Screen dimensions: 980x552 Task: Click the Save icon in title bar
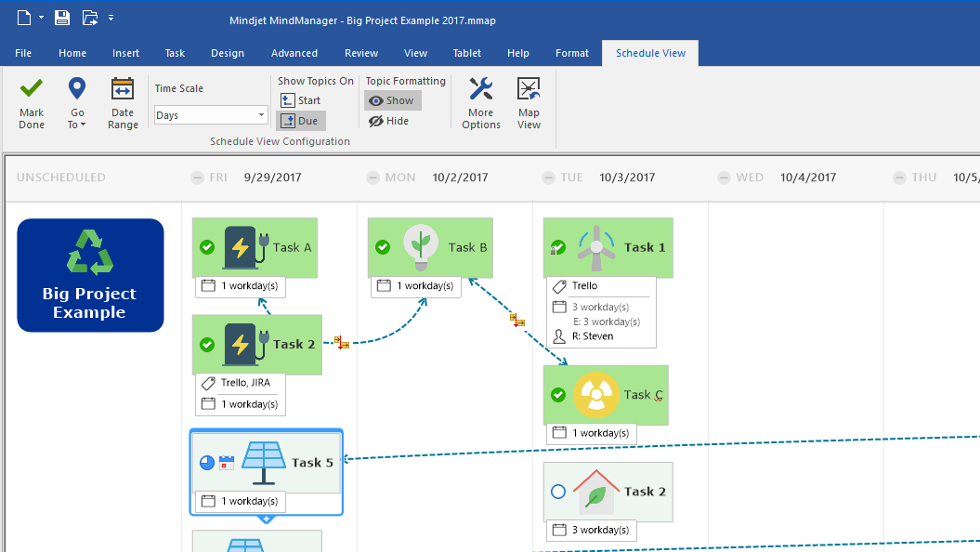pos(62,18)
